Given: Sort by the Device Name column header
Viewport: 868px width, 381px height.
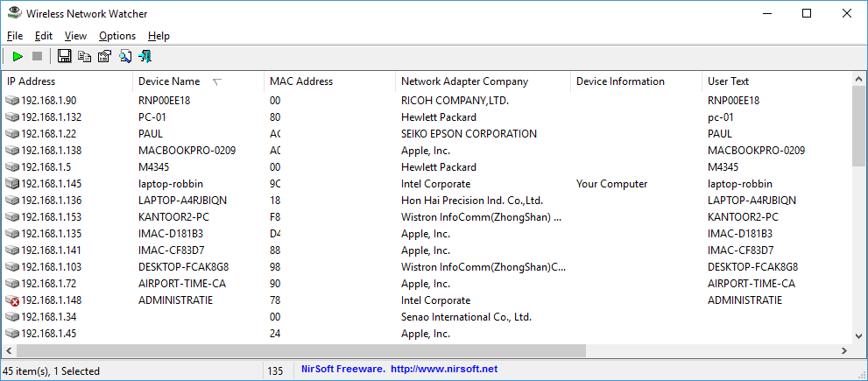Looking at the screenshot, I should tap(168, 81).
